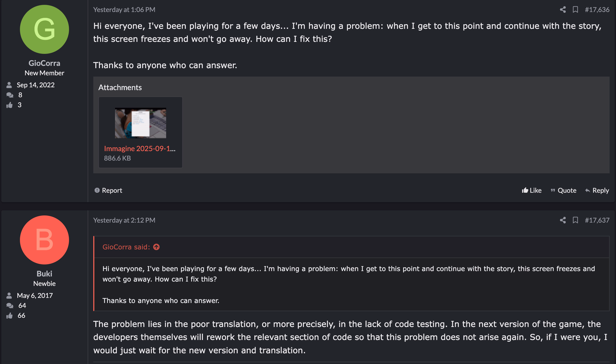The image size is (616, 364).
Task: Open the attached screenshot thumbnail
Action: tap(140, 123)
